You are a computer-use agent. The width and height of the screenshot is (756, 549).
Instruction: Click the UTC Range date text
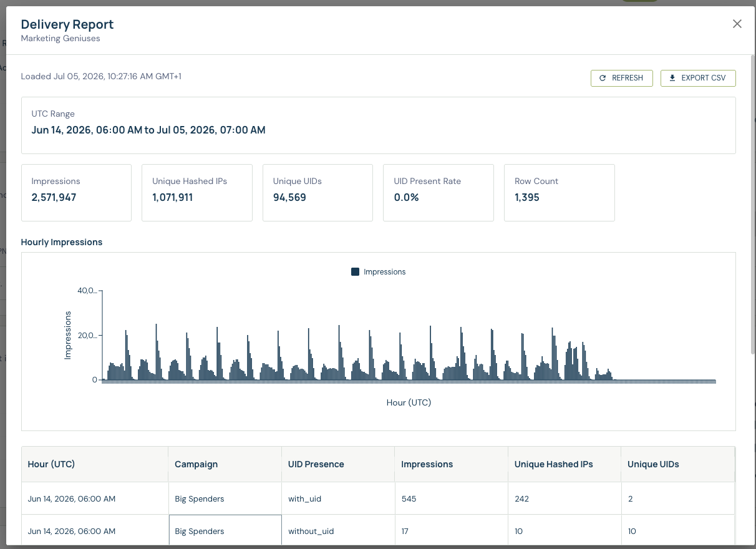click(x=148, y=130)
